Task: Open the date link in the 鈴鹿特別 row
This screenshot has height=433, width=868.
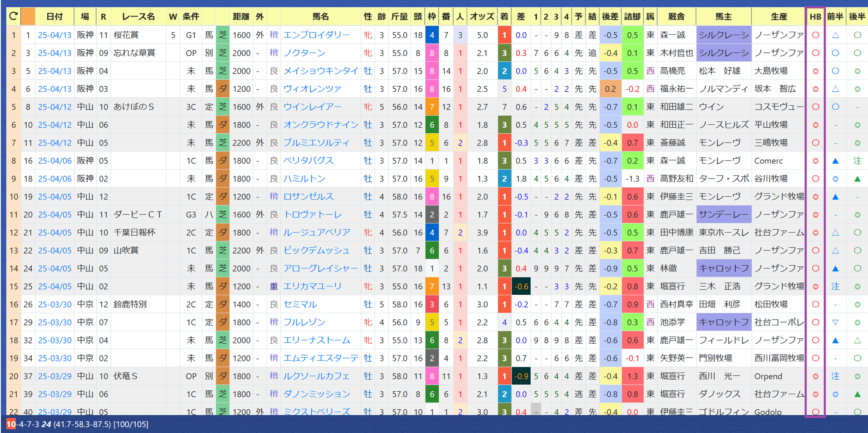Action: [x=55, y=304]
